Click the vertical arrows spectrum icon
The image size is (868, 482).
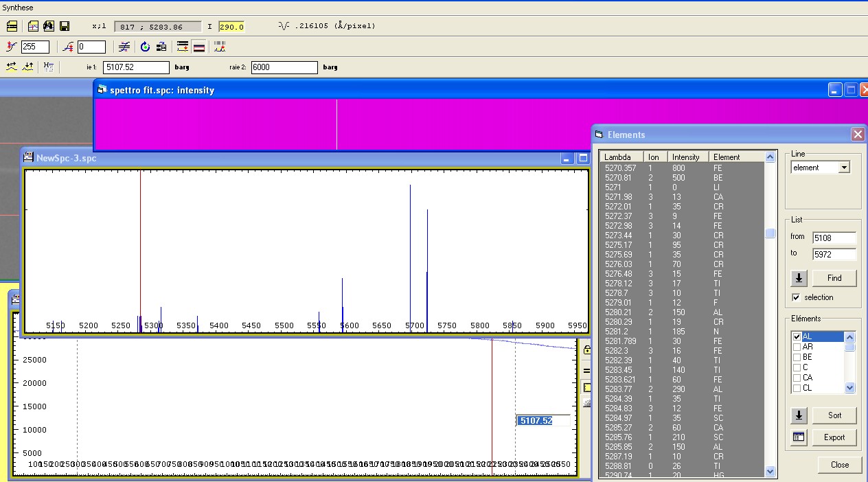pos(27,67)
